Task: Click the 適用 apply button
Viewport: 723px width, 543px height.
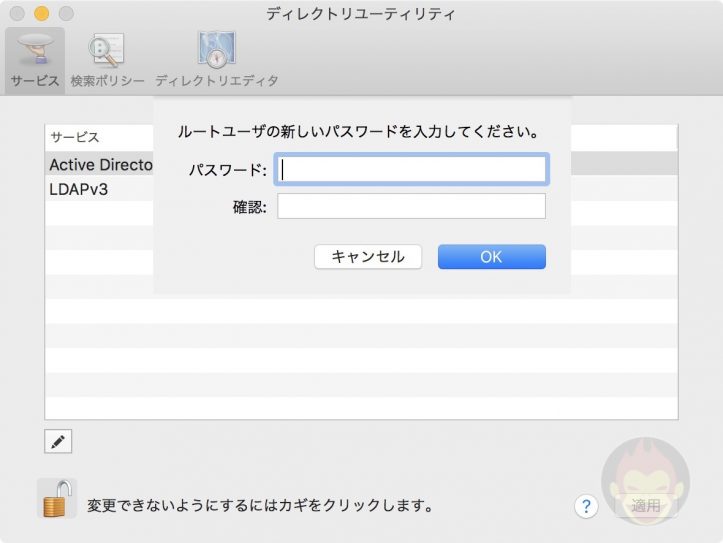Action: [x=646, y=506]
